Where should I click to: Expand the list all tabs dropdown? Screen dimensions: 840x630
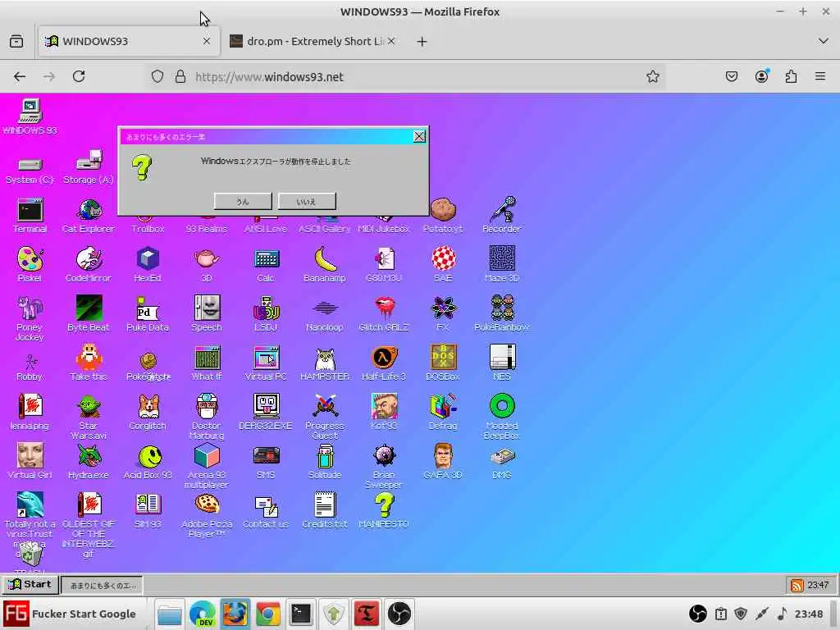click(x=824, y=41)
